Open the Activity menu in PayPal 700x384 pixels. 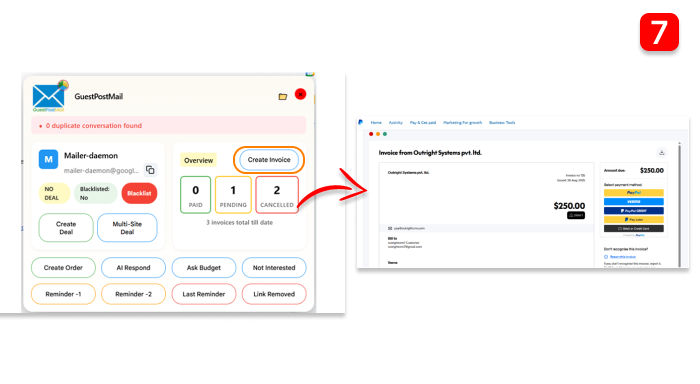396,122
